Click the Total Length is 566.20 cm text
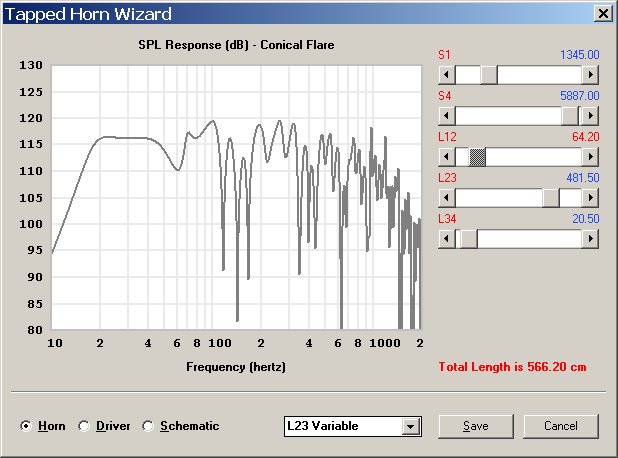The width and height of the screenshot is (618, 458). (x=512, y=367)
